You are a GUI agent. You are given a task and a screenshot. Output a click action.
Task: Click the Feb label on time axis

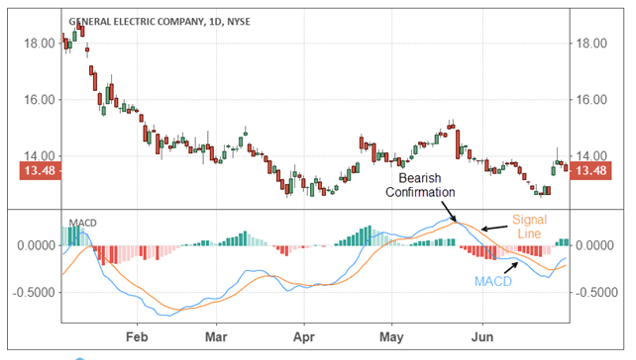coord(137,337)
